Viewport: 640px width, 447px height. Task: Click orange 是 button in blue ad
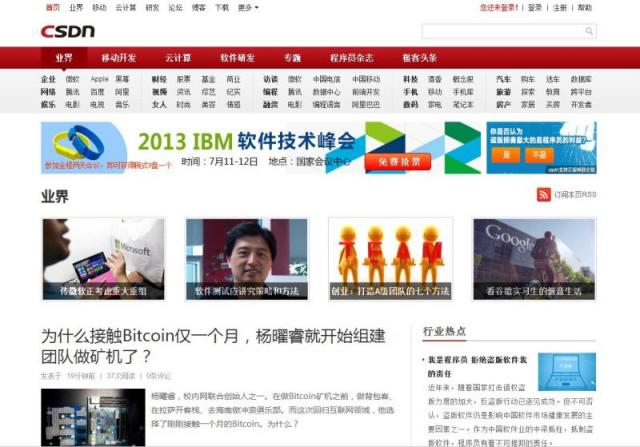pyautogui.click(x=506, y=155)
